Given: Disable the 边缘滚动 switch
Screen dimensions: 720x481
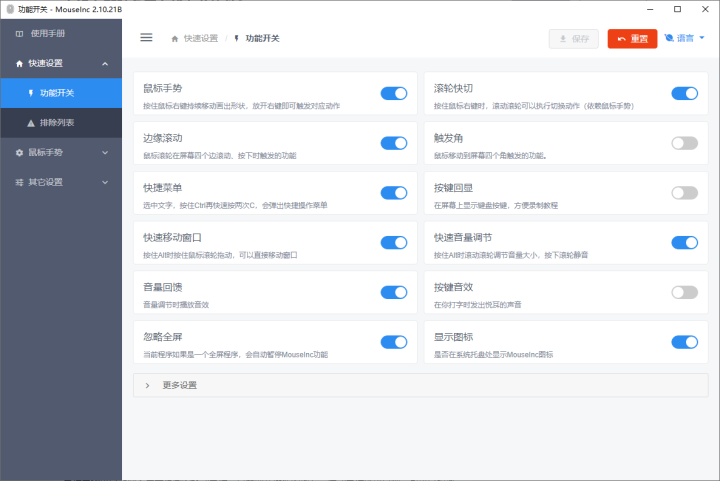Looking at the screenshot, I should coord(394,143).
